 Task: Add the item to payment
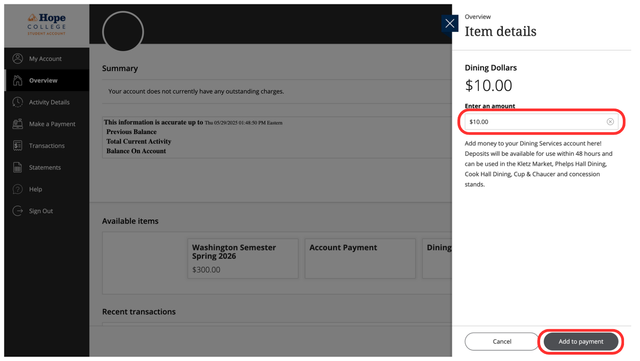581,341
